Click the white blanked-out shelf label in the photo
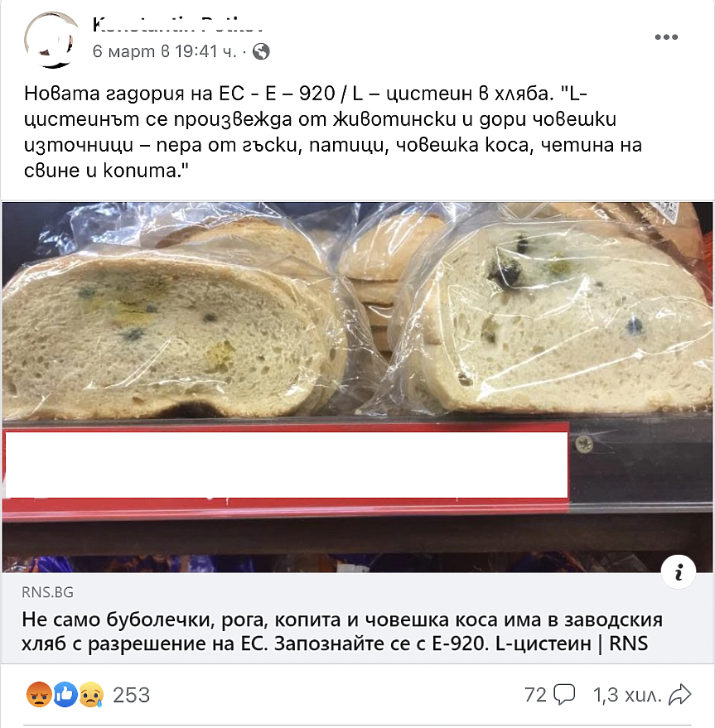Viewport: 715px width, 728px height. (286, 465)
